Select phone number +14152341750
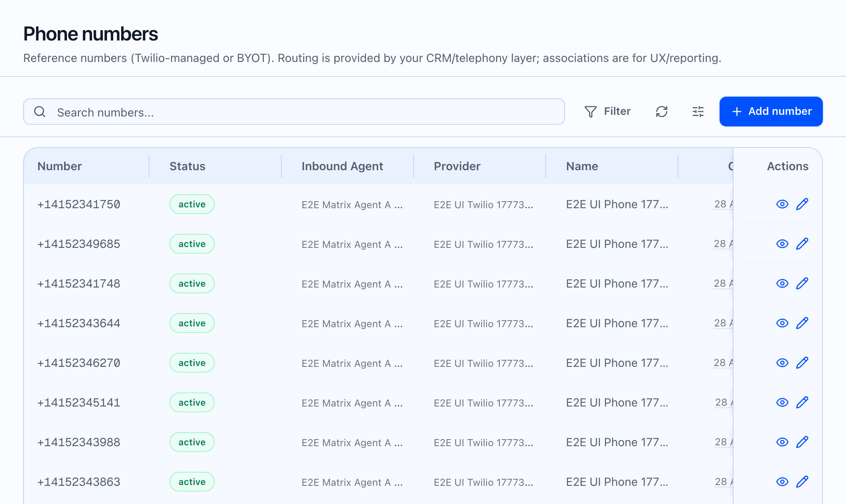 pyautogui.click(x=79, y=204)
